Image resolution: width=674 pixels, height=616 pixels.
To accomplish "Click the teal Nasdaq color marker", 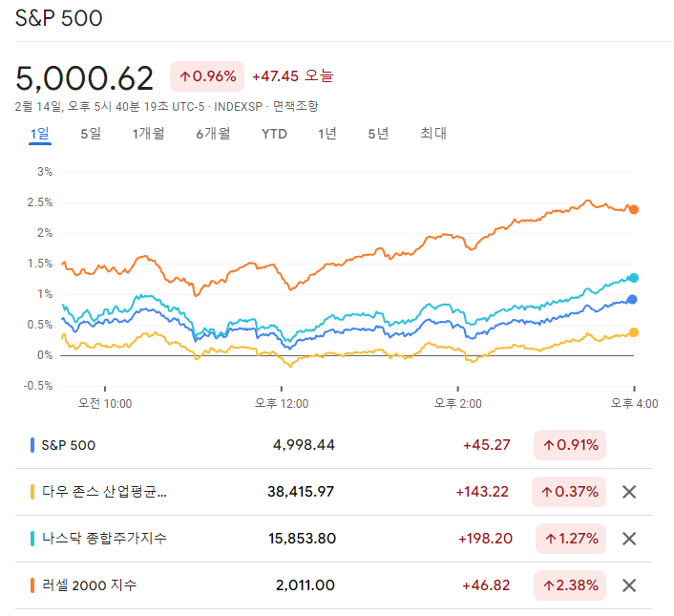I will [x=32, y=539].
